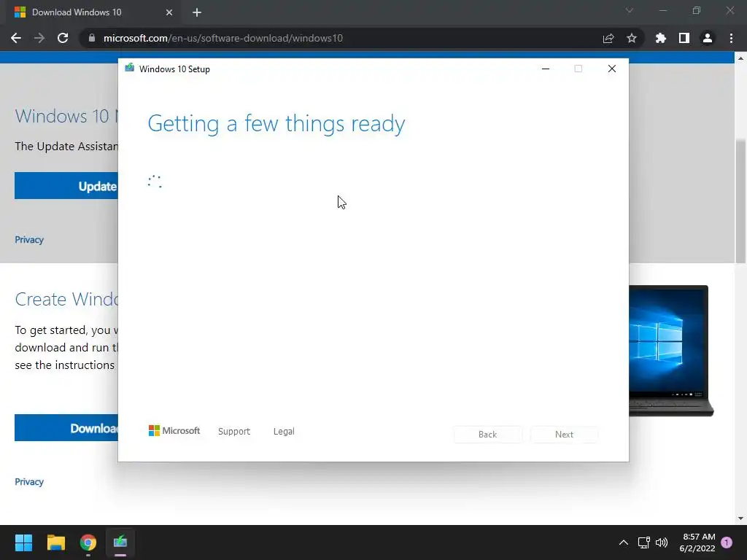Open the volume tray icon

pyautogui.click(x=662, y=542)
